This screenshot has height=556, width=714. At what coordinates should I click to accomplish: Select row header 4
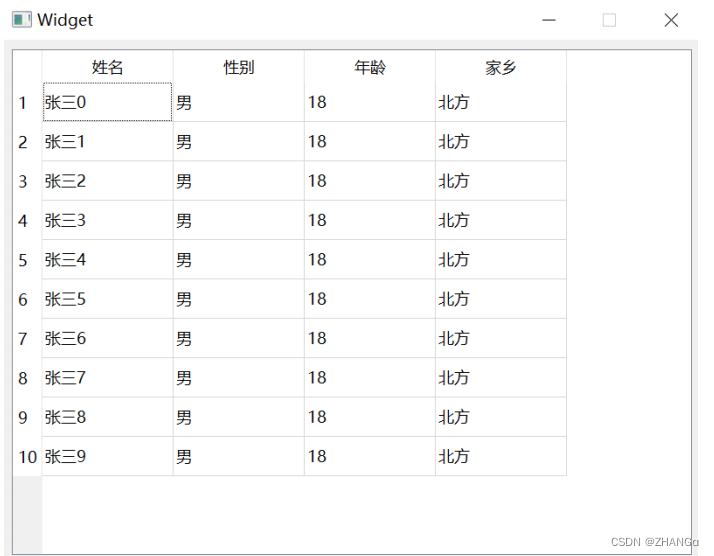[x=27, y=220]
